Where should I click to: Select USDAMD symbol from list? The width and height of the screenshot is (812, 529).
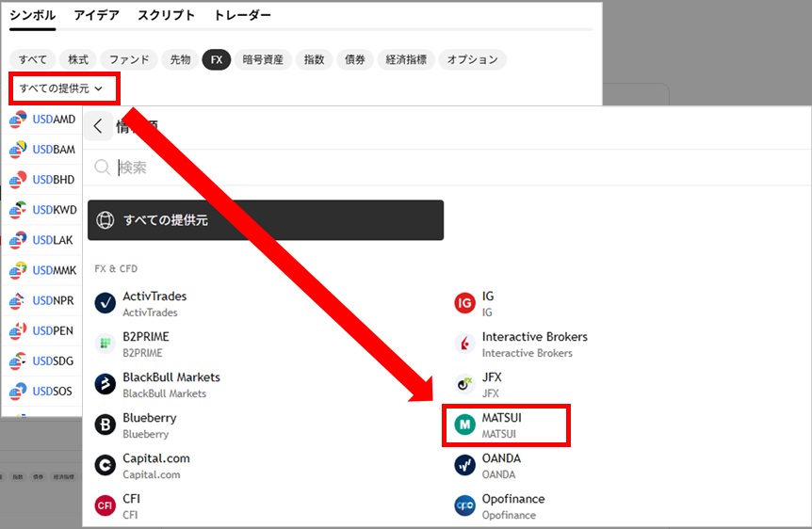(x=53, y=120)
